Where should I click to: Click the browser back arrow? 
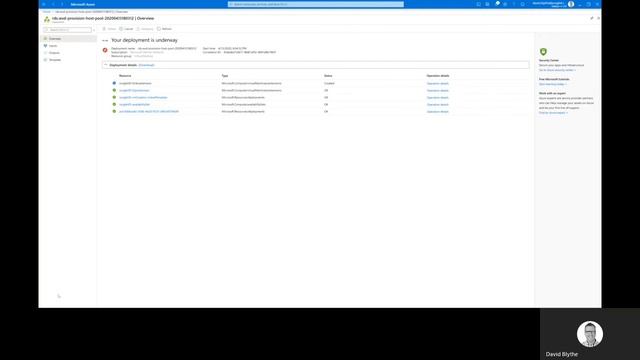[x=53, y=4]
